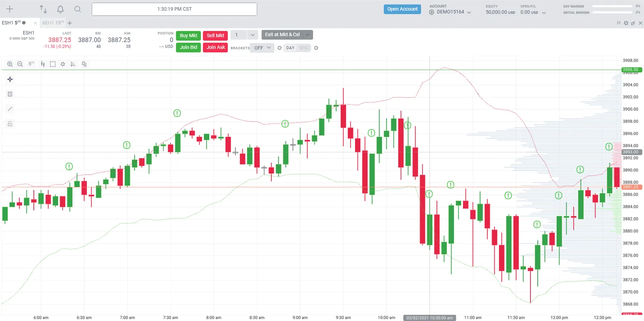Open the candlestick chart type selector
The image size is (644, 321).
(x=43, y=64)
